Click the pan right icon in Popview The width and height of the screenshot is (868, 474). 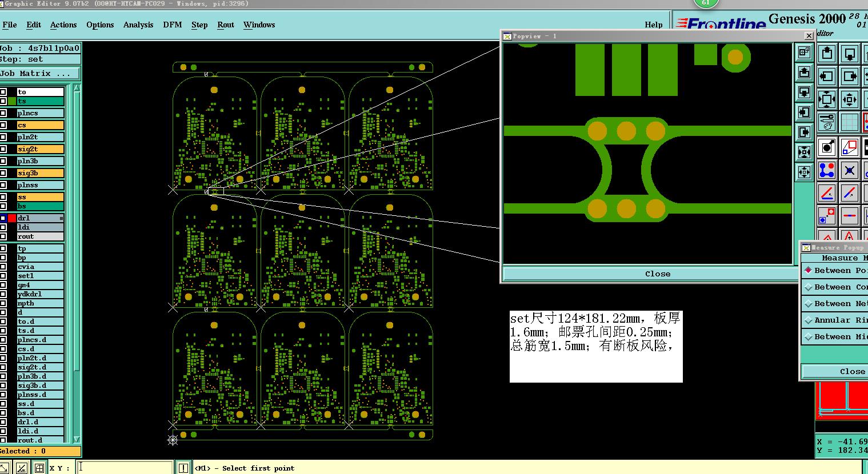804,132
